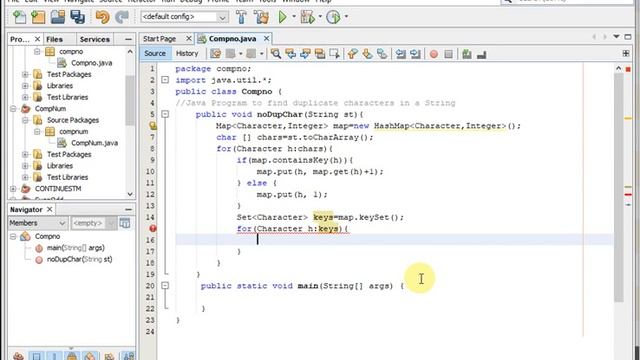Screen dimensions: 640x360
Task: Open the Start Page tab
Action: [159, 39]
